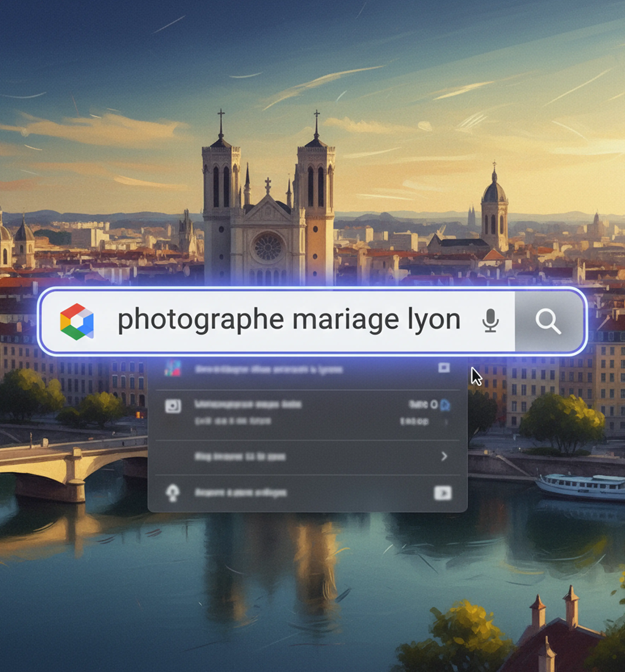Focus the "photographe mariage lyon" search field
The width and height of the screenshot is (625, 672).
[289, 320]
